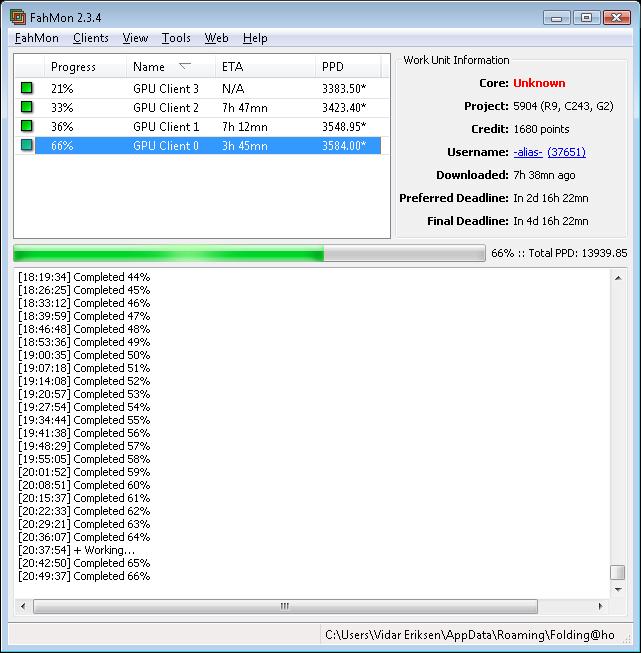Select the GPU Client 1 row

pos(202,127)
